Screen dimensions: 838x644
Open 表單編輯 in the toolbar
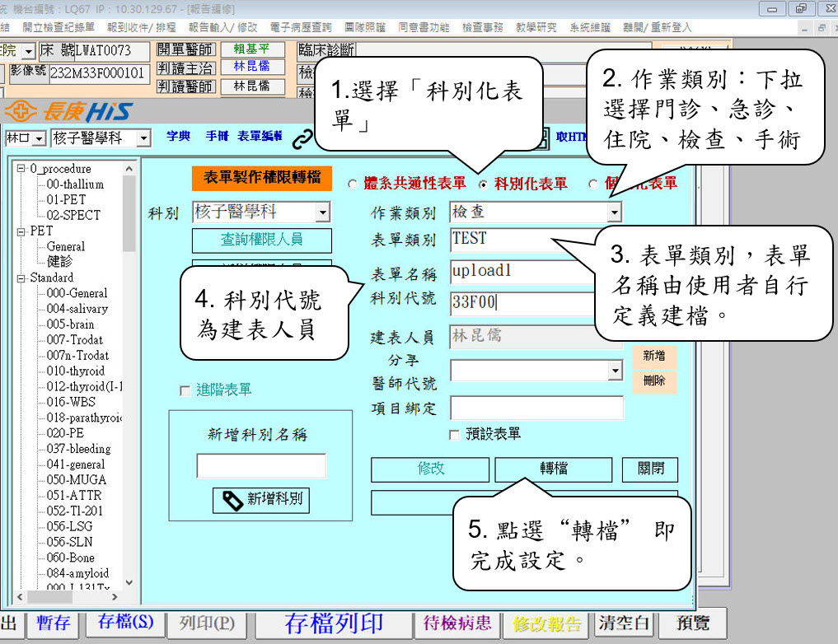[x=260, y=137]
